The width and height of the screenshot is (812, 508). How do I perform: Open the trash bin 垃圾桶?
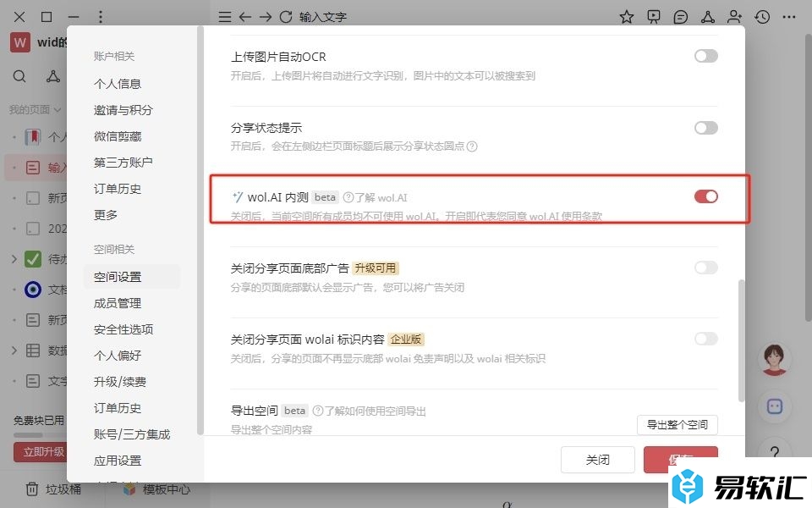53,489
